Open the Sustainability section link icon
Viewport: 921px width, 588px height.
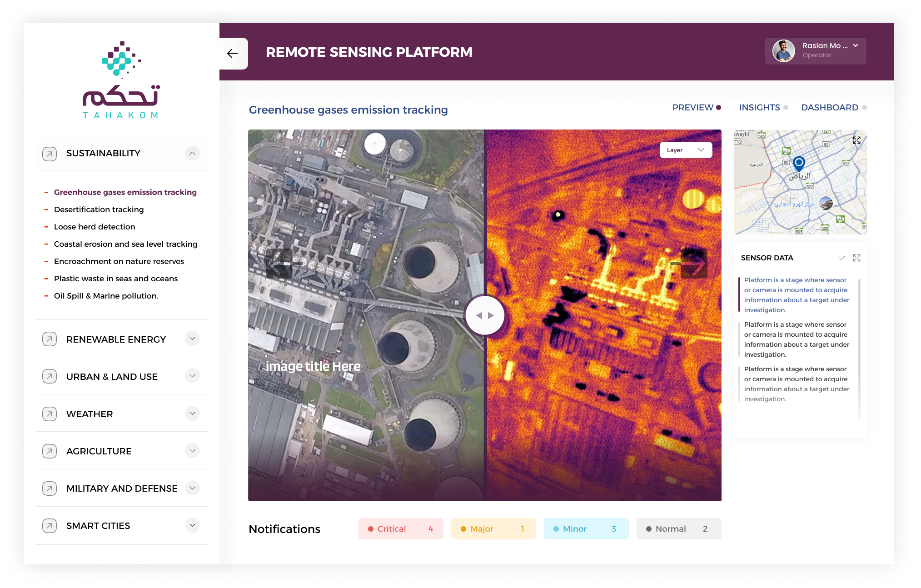[x=50, y=154]
